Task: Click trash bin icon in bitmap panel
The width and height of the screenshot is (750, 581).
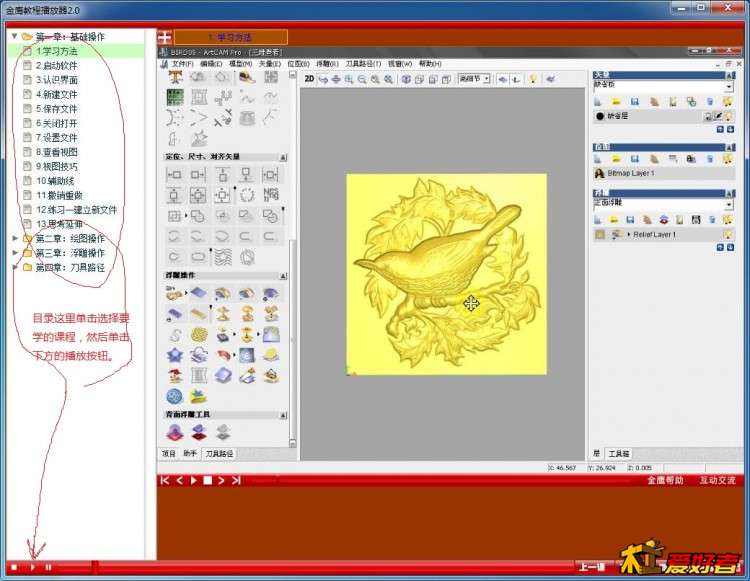Action: tap(710, 159)
